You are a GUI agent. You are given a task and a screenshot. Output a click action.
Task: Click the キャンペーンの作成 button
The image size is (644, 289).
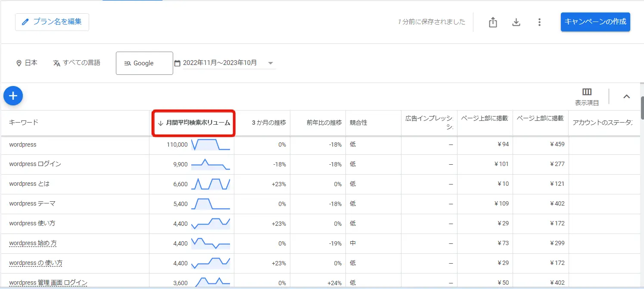click(595, 22)
